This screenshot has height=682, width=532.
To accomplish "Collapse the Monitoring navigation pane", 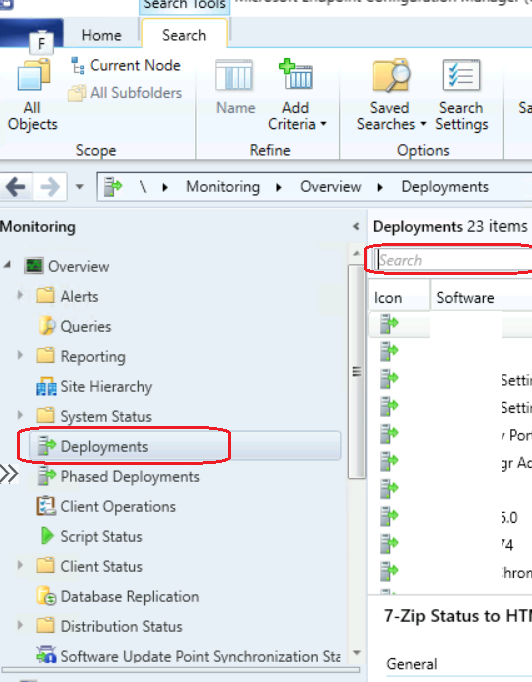I will pyautogui.click(x=356, y=226).
